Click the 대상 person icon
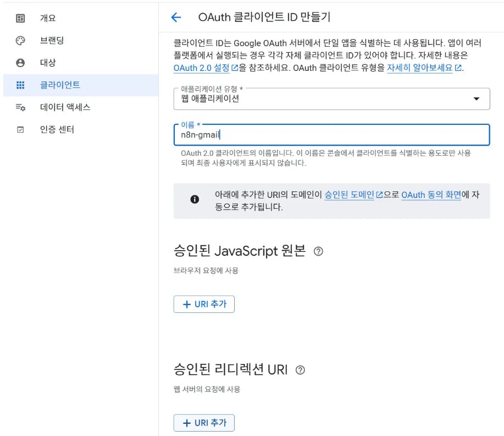This screenshot has width=504, height=436. [20, 63]
